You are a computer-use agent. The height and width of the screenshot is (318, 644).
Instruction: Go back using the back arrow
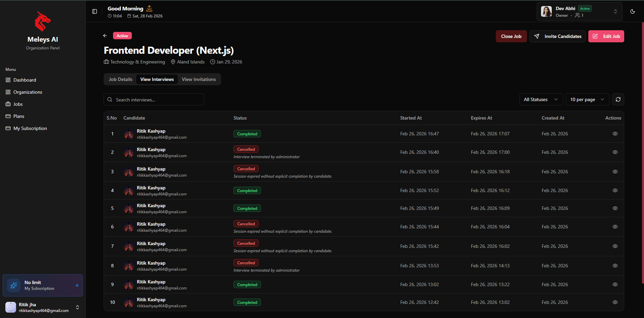tap(105, 36)
